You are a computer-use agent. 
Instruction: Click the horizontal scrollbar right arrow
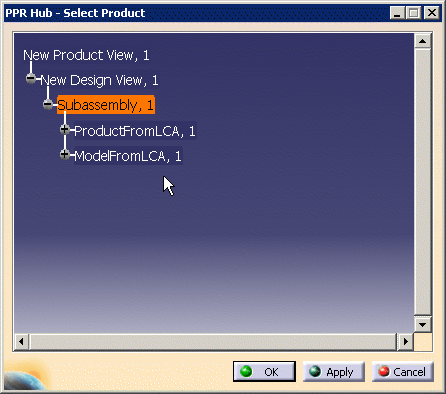click(x=405, y=342)
